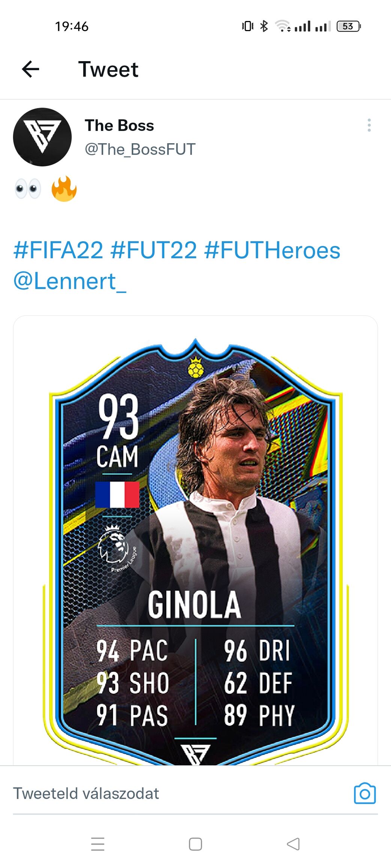This screenshot has height=868, width=391.
Task: Open The Boss profile avatar
Action: tap(42, 137)
